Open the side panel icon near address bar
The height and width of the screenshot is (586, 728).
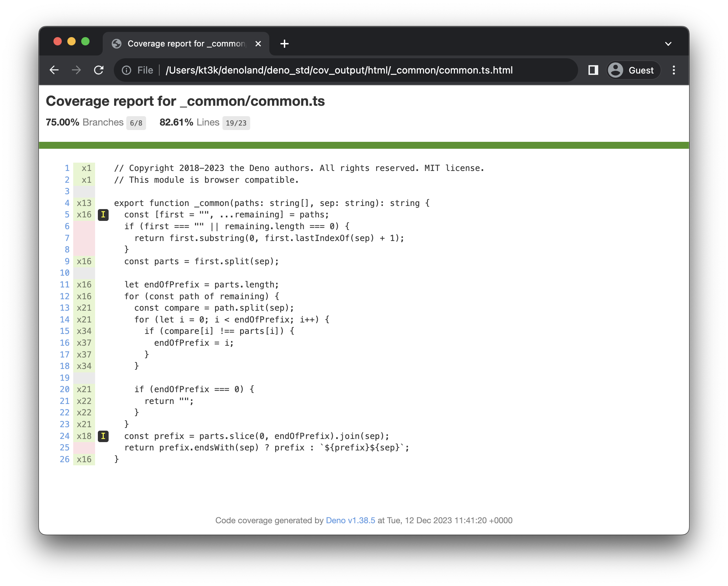tap(593, 70)
